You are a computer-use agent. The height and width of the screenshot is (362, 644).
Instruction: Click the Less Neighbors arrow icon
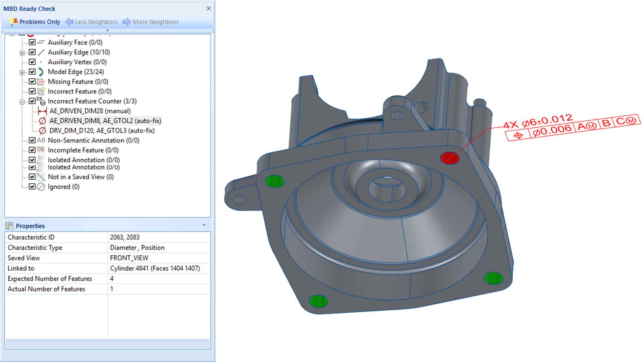(69, 22)
